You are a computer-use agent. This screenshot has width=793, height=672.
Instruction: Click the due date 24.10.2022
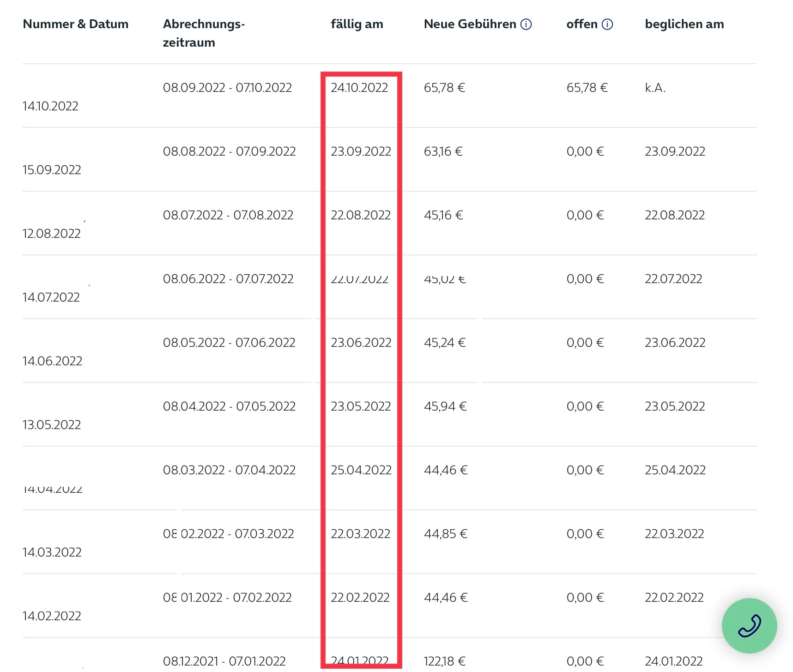click(359, 88)
